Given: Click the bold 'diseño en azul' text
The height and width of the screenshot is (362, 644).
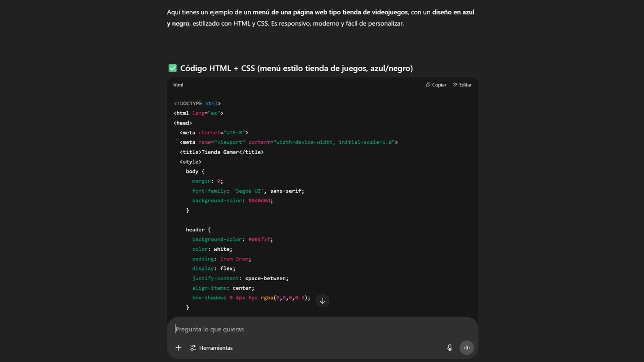Looking at the screenshot, I should [453, 12].
